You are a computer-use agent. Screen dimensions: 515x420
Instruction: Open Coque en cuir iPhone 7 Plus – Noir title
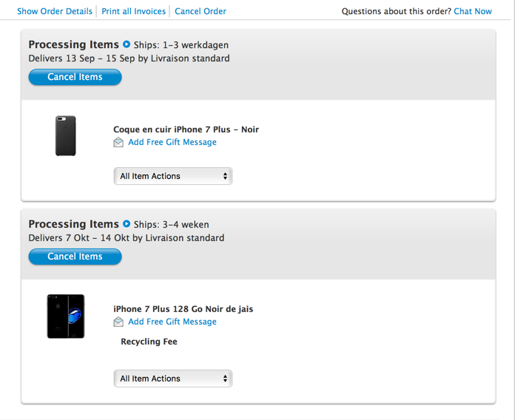click(x=186, y=129)
